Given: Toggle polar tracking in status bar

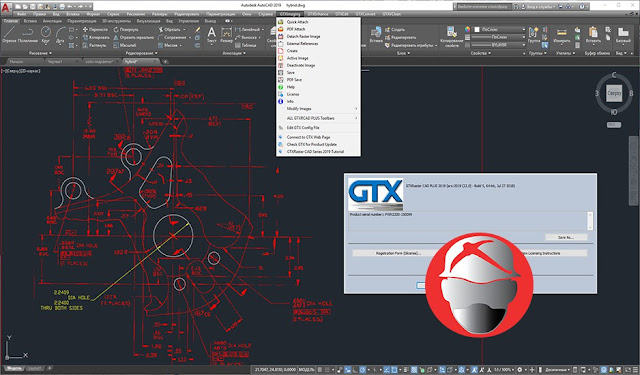Looking at the screenshot, I should [362, 370].
